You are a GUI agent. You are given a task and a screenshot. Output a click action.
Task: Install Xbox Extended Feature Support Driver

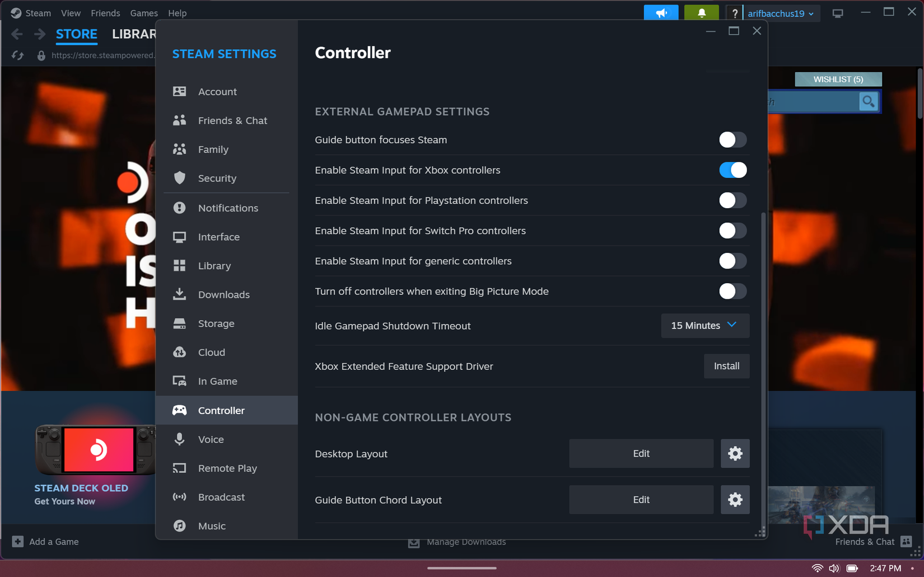726,366
